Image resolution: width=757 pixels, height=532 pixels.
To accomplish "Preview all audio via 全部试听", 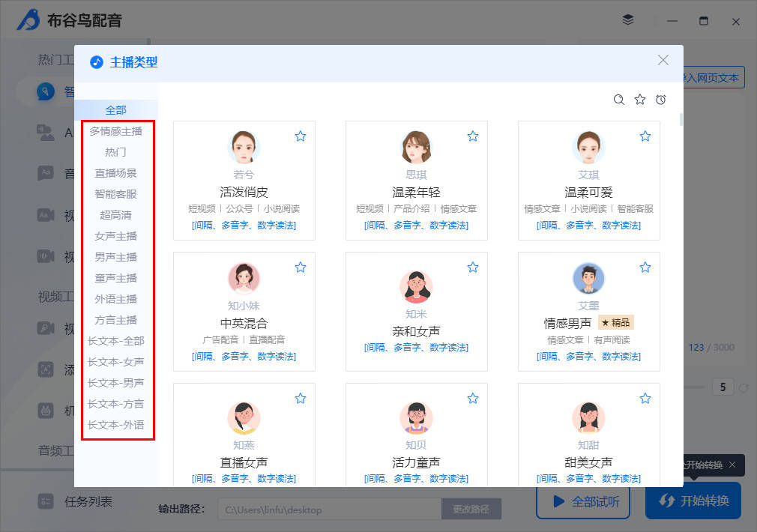I will 582,501.
